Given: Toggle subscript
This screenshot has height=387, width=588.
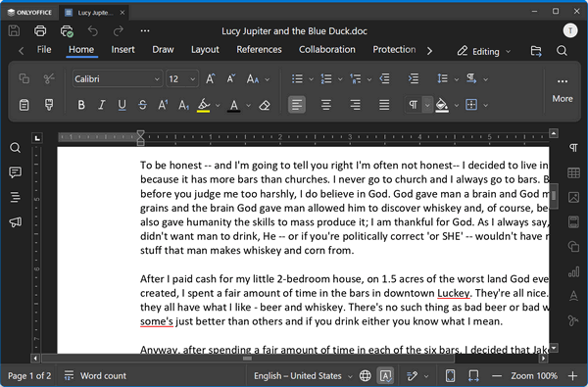Looking at the screenshot, I should click(183, 105).
